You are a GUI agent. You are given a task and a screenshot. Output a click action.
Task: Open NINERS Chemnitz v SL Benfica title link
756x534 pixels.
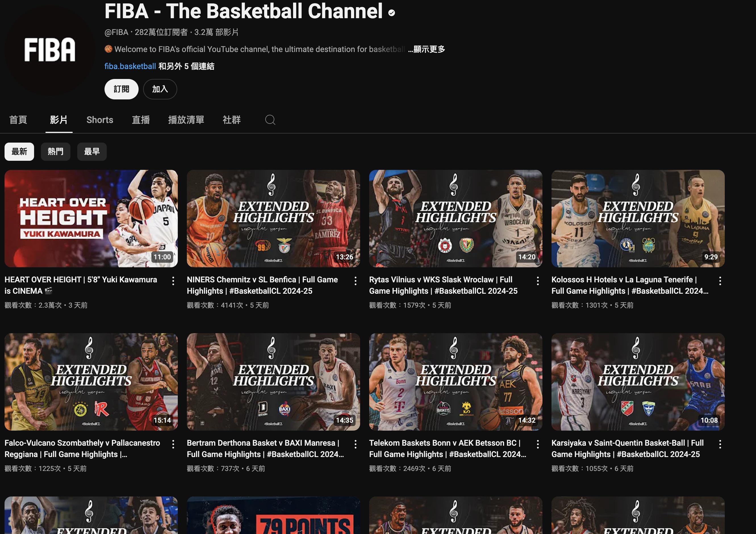(x=262, y=285)
